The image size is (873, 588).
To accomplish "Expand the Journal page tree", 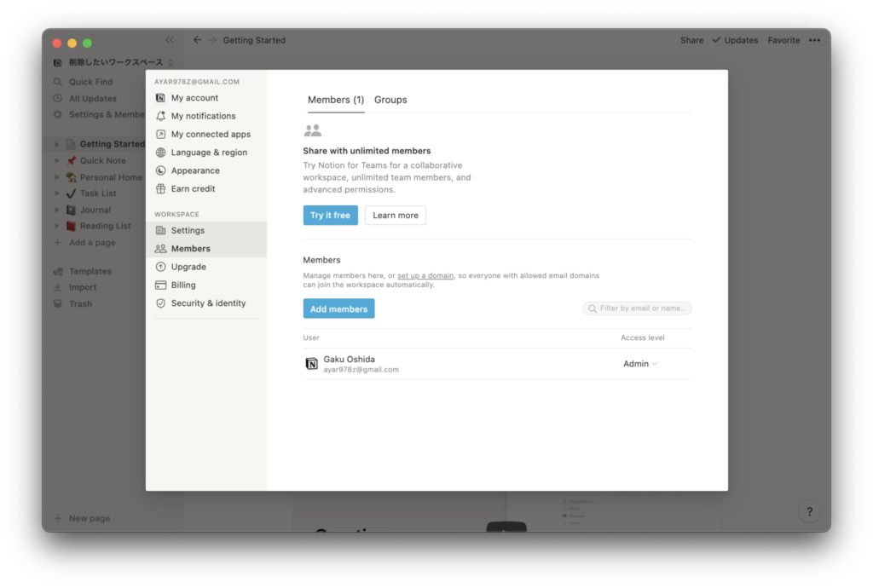I will pos(57,210).
